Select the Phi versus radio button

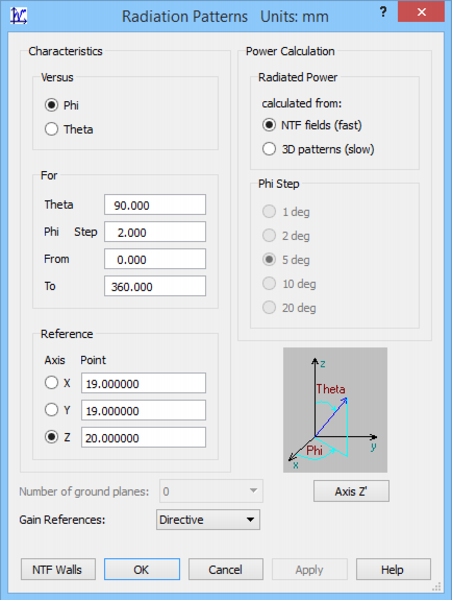pyautogui.click(x=51, y=105)
